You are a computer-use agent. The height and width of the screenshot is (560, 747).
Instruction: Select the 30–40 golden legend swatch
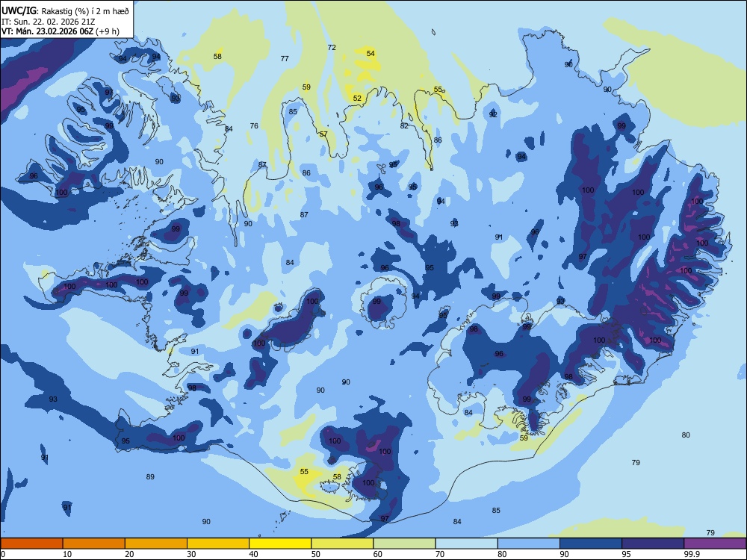(218, 544)
